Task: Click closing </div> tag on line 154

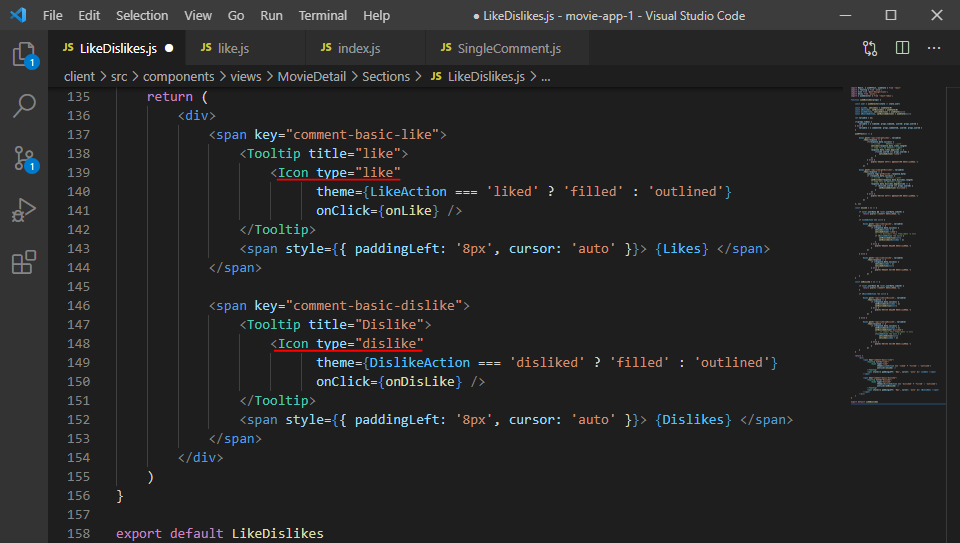Action: (201, 457)
